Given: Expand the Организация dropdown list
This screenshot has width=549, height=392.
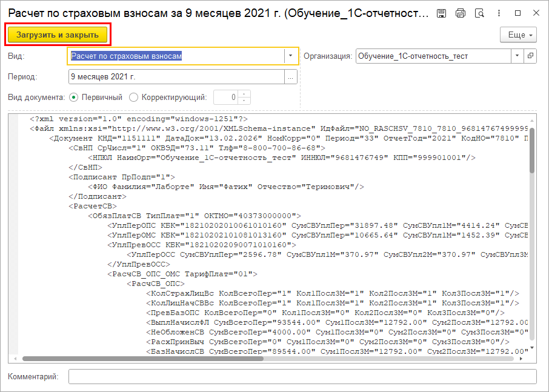Looking at the screenshot, I should pos(517,56).
